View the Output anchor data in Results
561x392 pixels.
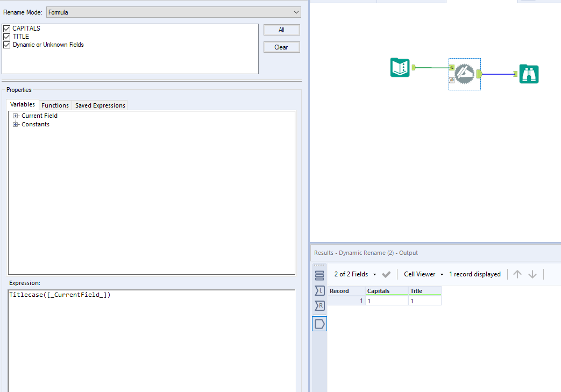point(319,323)
